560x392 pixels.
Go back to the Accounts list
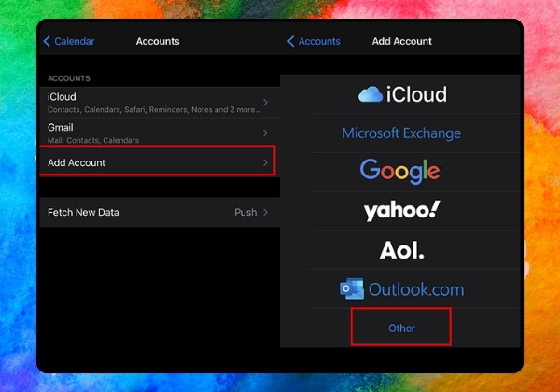click(314, 41)
